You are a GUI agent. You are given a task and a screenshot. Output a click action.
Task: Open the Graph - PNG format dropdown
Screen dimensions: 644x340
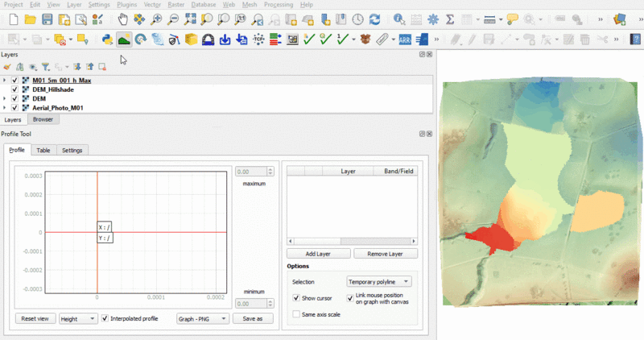coord(201,318)
